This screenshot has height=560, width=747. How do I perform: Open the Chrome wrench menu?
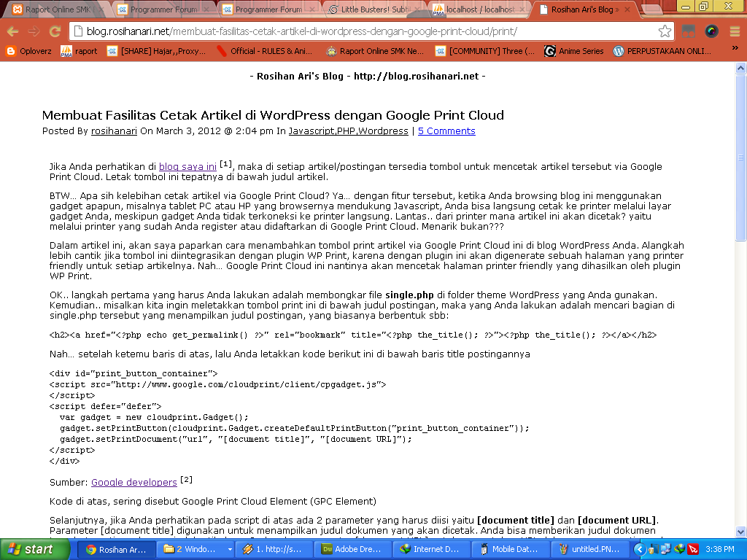733,31
